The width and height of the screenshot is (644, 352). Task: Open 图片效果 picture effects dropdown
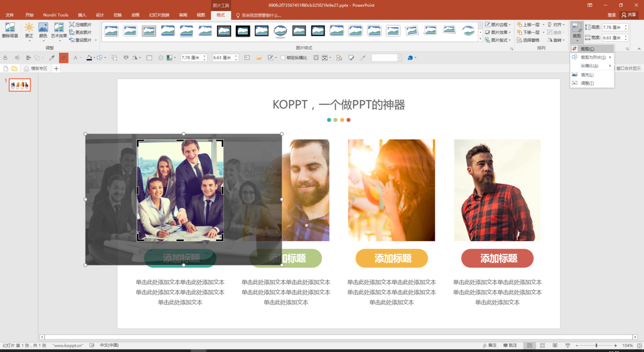pyautogui.click(x=498, y=32)
